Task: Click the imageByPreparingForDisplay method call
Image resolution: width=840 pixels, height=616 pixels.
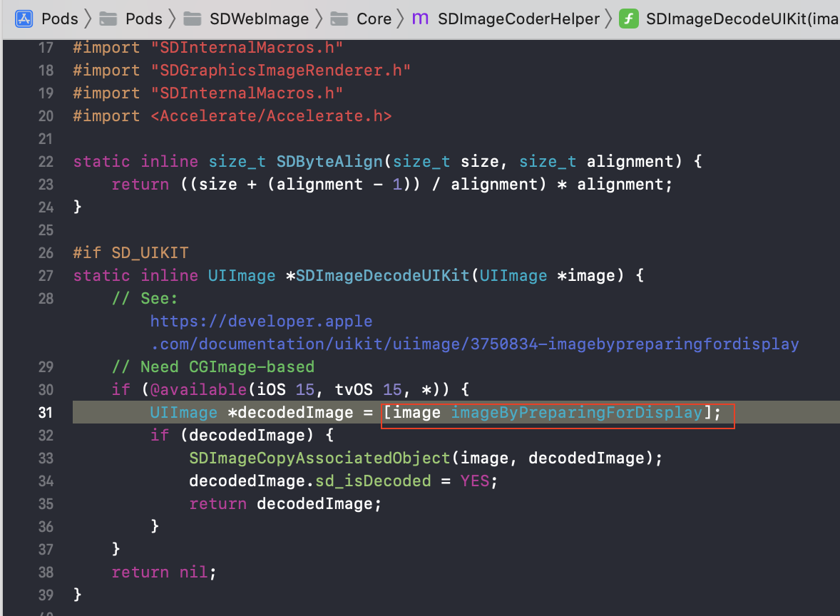Action: point(576,413)
